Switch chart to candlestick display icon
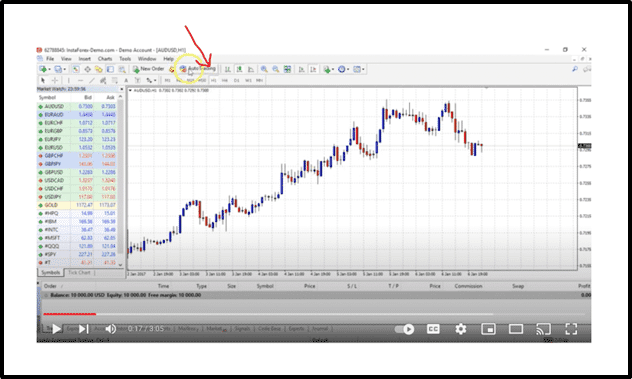The image size is (632, 379). tap(239, 69)
